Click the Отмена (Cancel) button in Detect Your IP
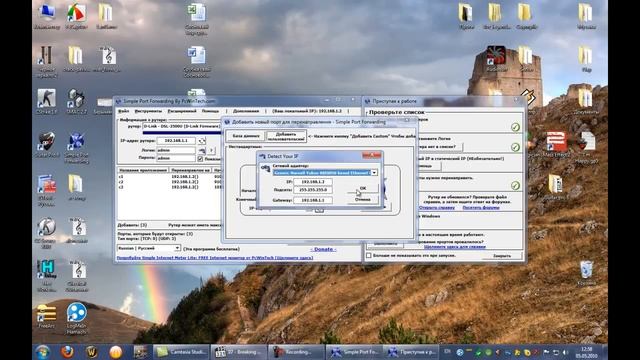Image resolution: width=640 pixels, height=360 pixels. 363,199
